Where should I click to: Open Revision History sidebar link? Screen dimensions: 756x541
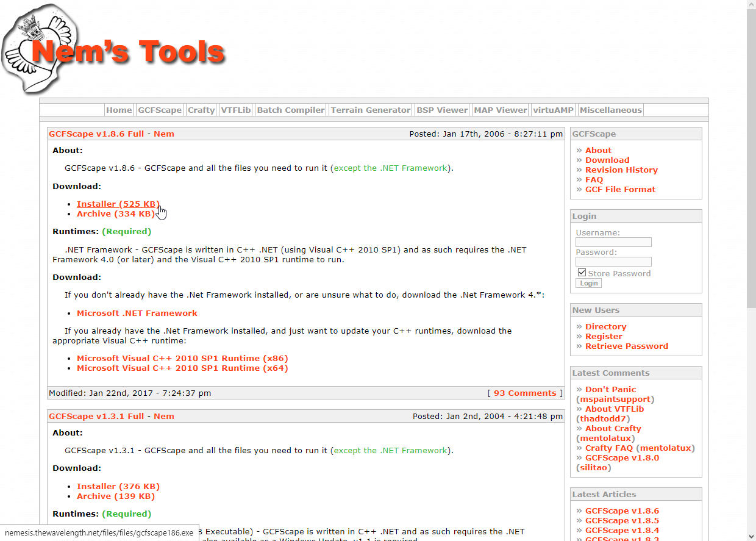click(621, 170)
